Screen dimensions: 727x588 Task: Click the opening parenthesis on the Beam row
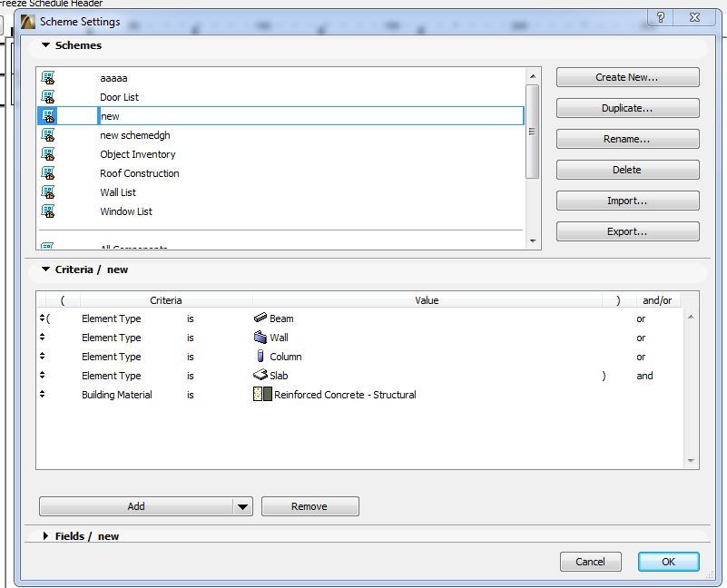pyautogui.click(x=49, y=318)
